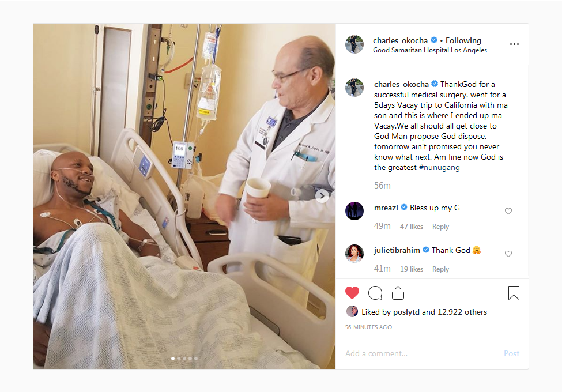Like mreazi's comment heart
Screen dimensions: 562x392
(508, 211)
